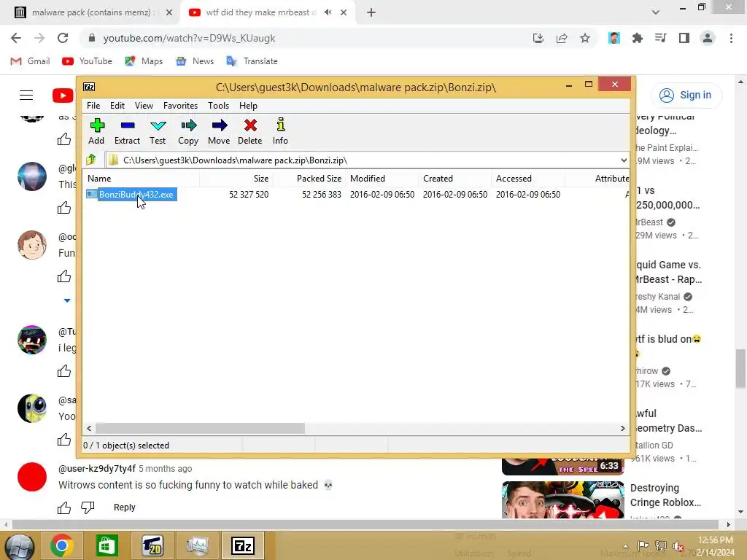The height and width of the screenshot is (560, 747).
Task: Open the File menu in 7-Zip
Action: tap(93, 106)
